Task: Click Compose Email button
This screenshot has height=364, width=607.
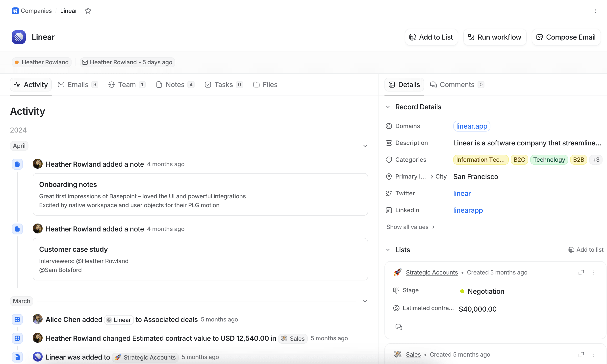Action: coord(566,37)
